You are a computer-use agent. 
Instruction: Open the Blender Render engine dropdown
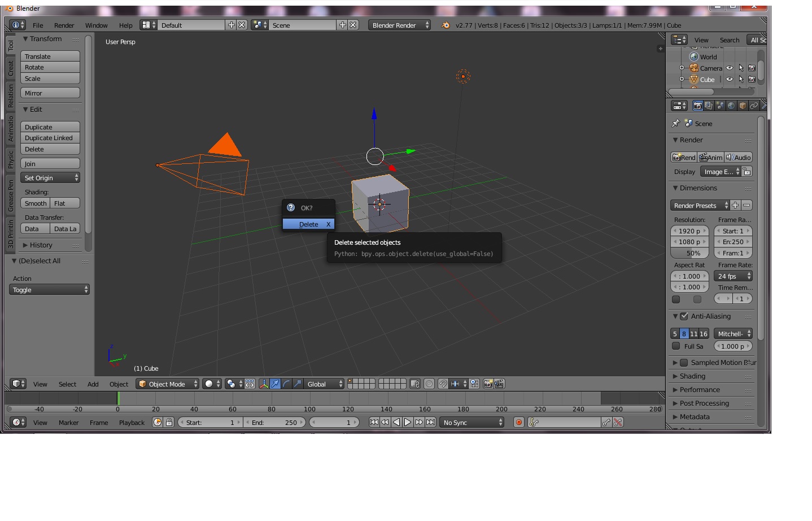pyautogui.click(x=399, y=25)
